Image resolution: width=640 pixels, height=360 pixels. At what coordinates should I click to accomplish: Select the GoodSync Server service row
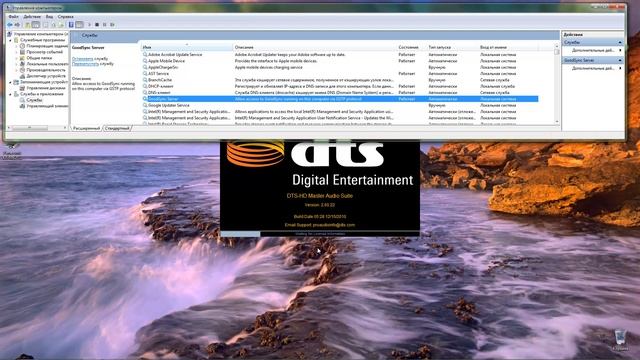(x=340, y=99)
